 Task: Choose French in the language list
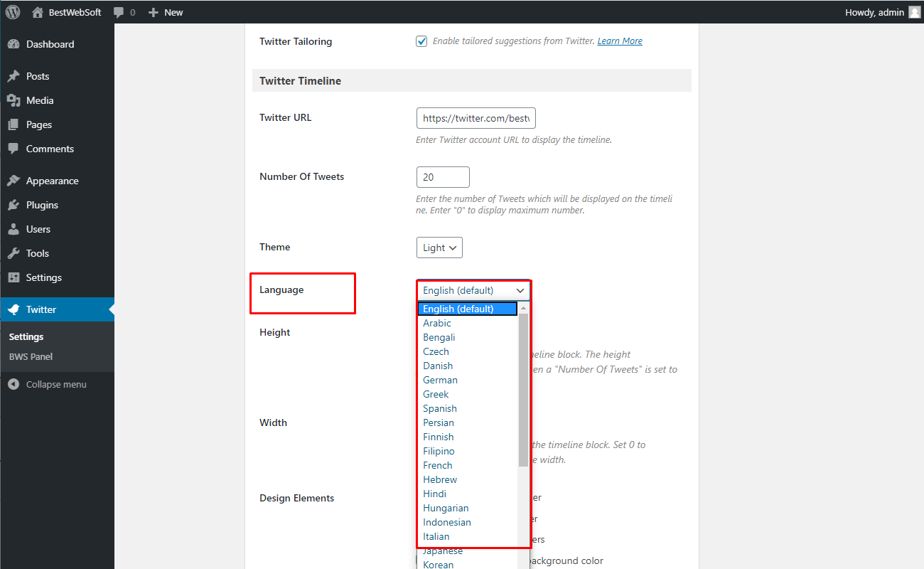pyautogui.click(x=468, y=465)
